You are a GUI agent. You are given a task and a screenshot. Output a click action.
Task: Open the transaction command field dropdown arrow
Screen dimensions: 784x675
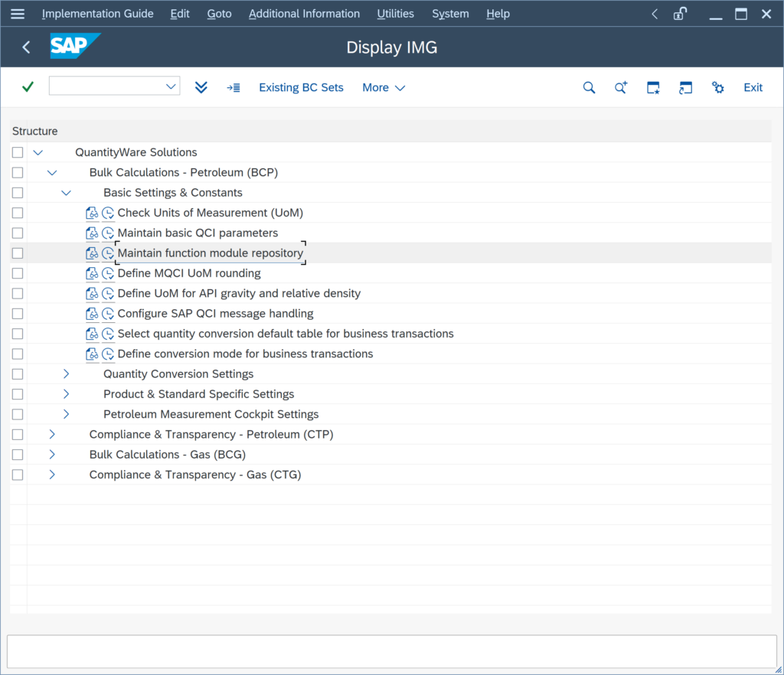(171, 86)
